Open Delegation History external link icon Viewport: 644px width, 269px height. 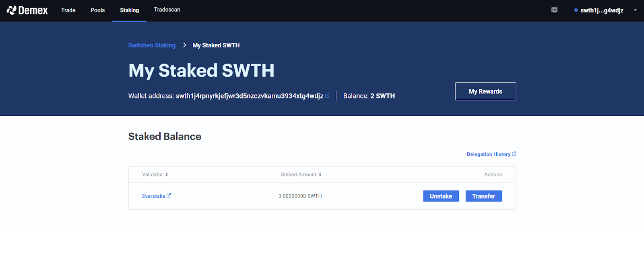[514, 154]
